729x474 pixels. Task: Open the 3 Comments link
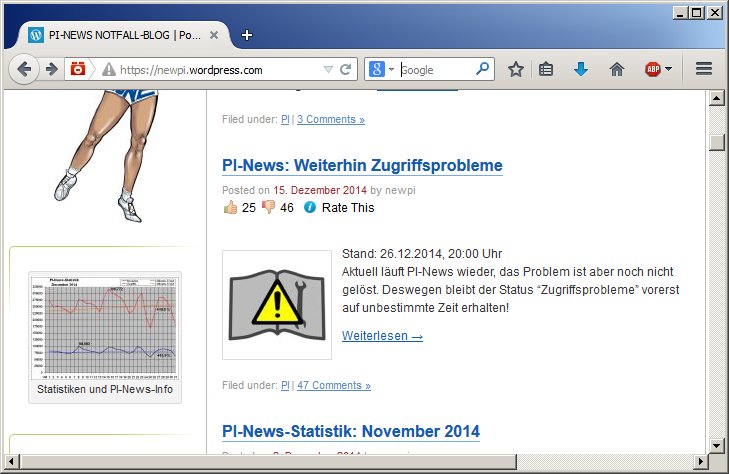pyautogui.click(x=331, y=119)
